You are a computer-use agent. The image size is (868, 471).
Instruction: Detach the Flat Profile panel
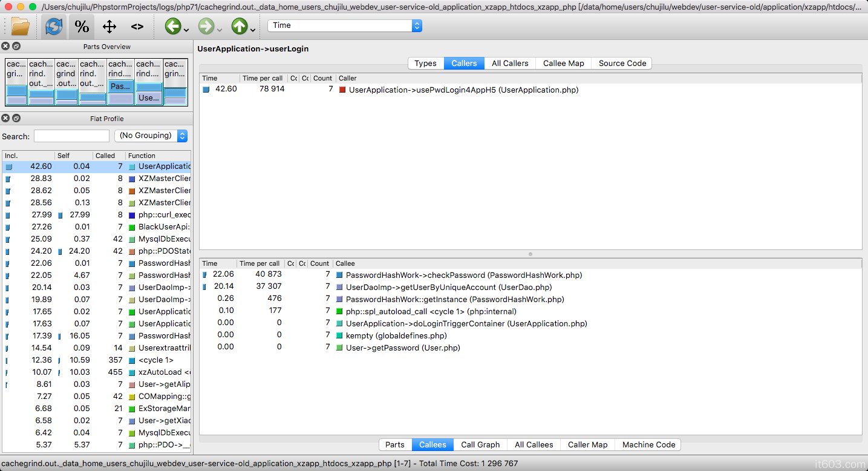tap(16, 119)
